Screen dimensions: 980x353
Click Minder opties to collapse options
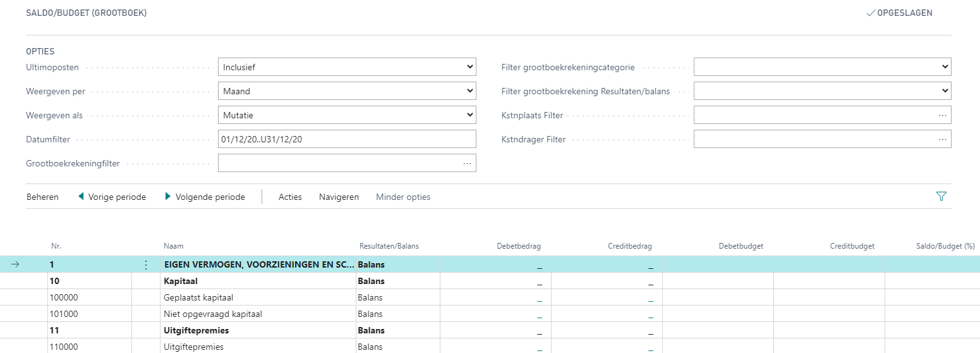click(x=403, y=197)
